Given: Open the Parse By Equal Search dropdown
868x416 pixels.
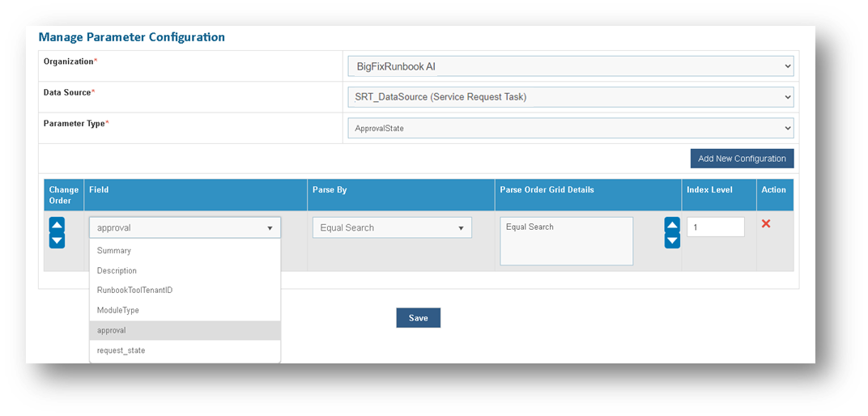Looking at the screenshot, I should coord(392,228).
